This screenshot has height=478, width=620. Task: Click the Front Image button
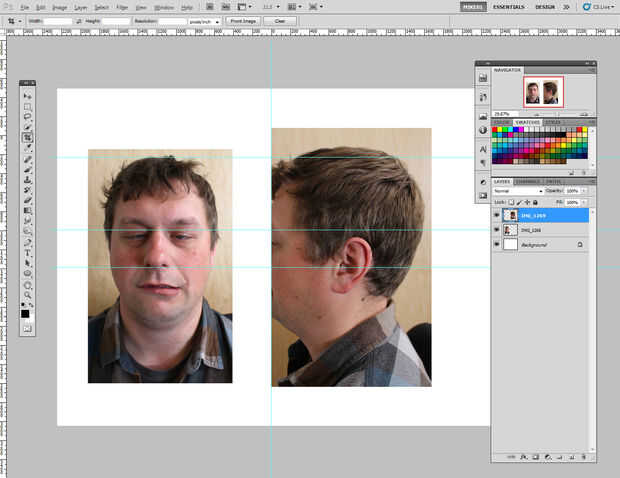242,20
